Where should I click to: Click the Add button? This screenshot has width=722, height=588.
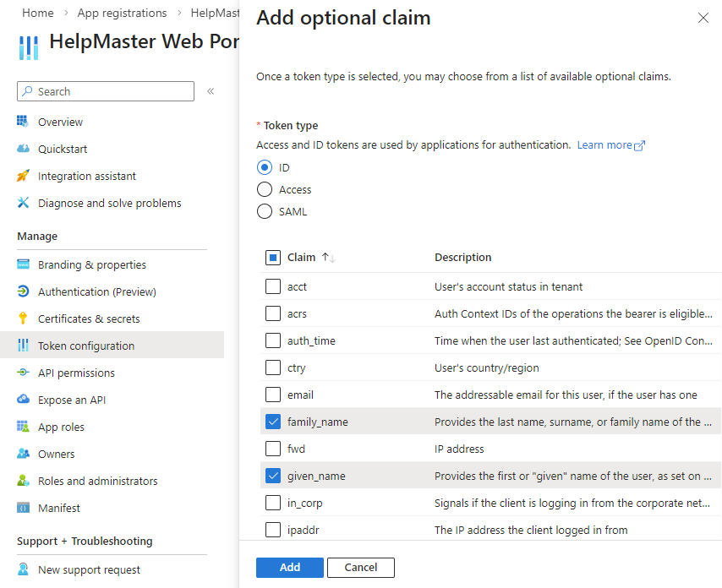(289, 567)
